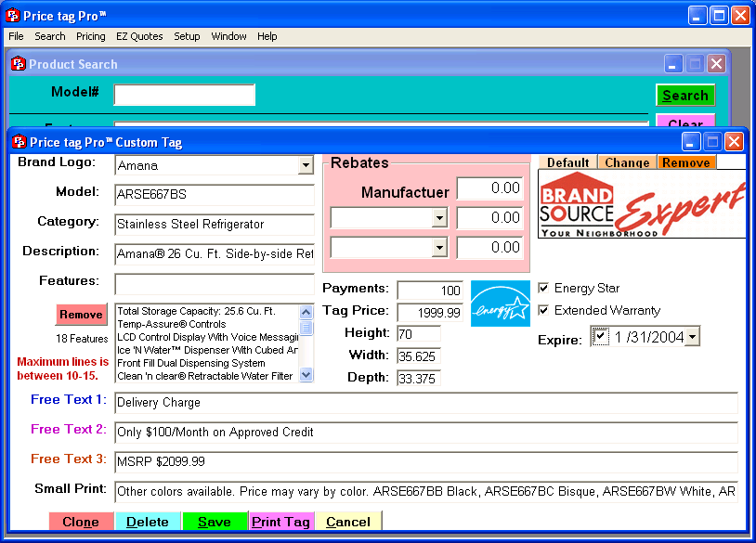Open the Setup menu
The height and width of the screenshot is (543, 756).
[187, 36]
